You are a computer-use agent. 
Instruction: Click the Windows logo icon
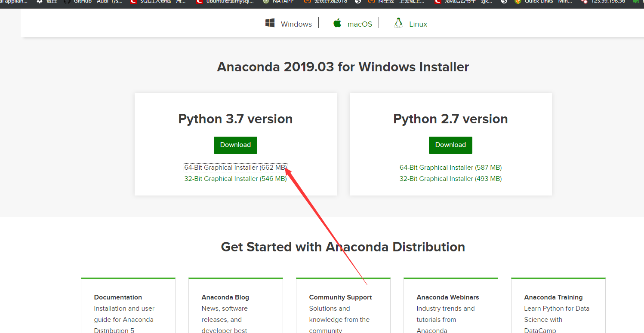(x=270, y=23)
